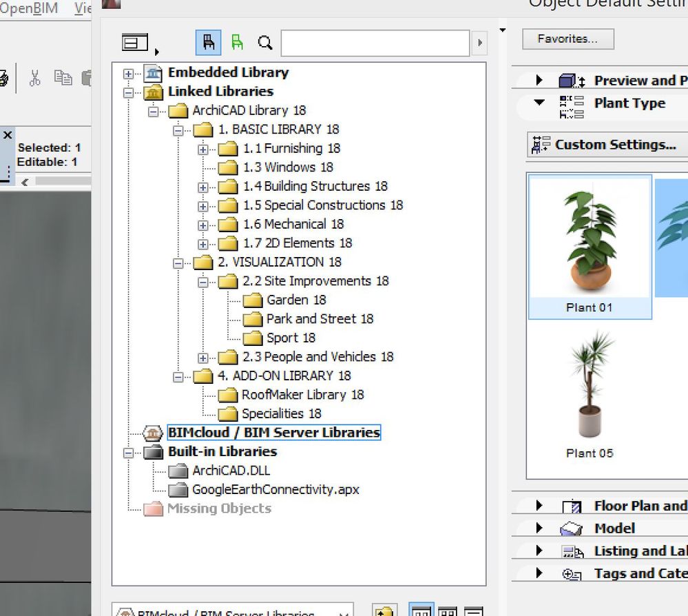Select the Linked Libraries tree item

pos(220,92)
